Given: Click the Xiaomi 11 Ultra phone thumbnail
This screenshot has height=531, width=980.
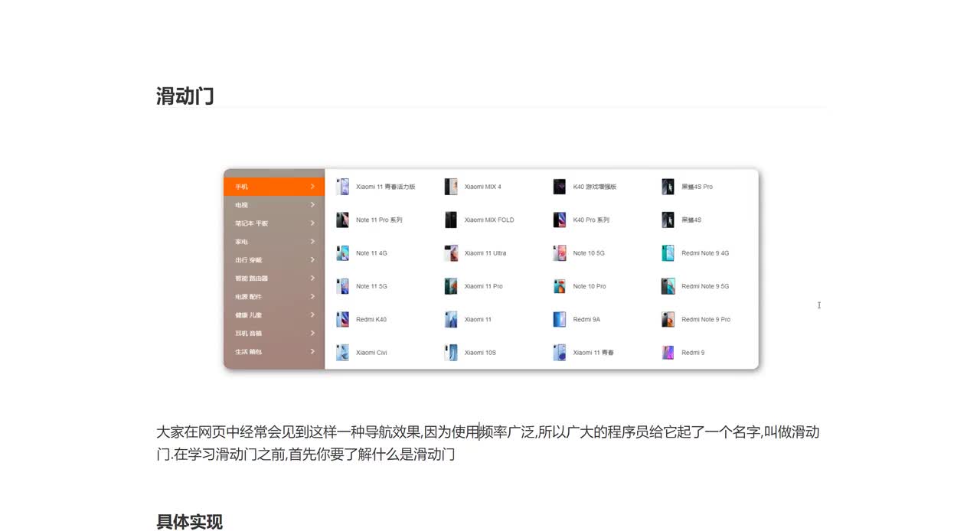Looking at the screenshot, I should [x=451, y=253].
